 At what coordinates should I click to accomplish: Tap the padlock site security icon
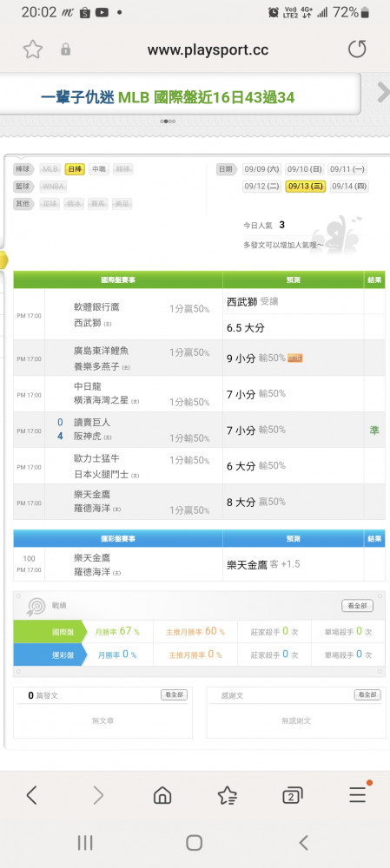[x=65, y=49]
